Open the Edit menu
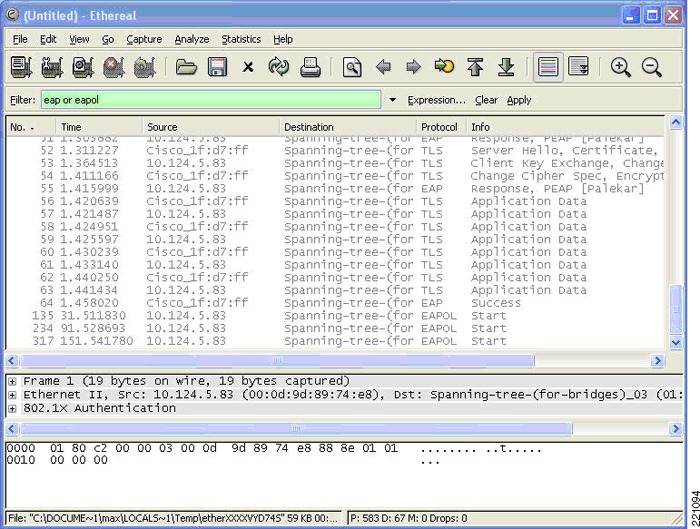The width and height of the screenshot is (700, 529). pos(48,39)
